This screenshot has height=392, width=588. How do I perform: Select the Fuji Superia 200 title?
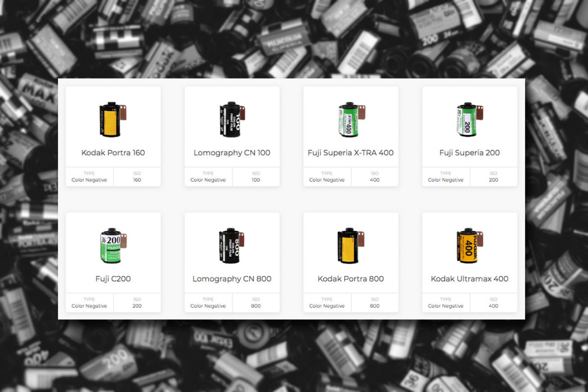469,153
